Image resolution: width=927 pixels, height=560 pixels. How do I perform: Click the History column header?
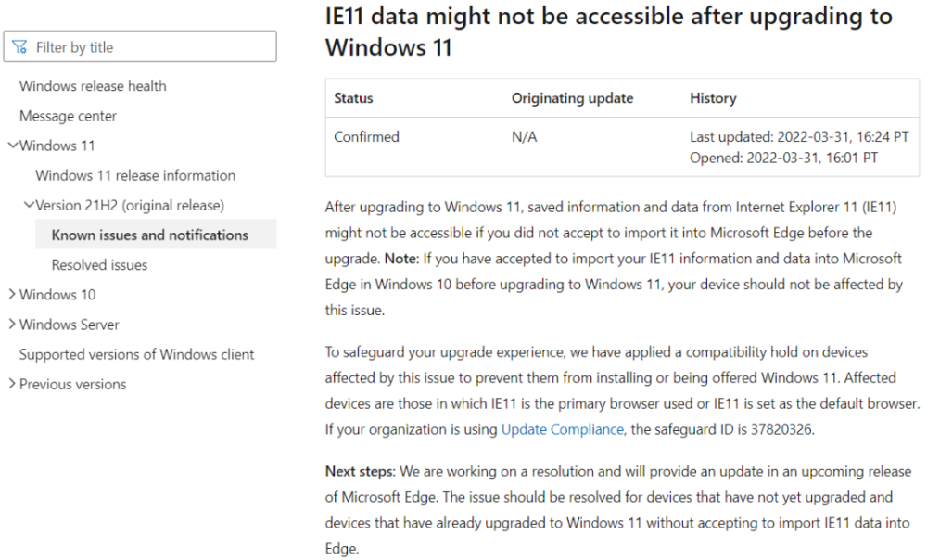click(x=713, y=98)
